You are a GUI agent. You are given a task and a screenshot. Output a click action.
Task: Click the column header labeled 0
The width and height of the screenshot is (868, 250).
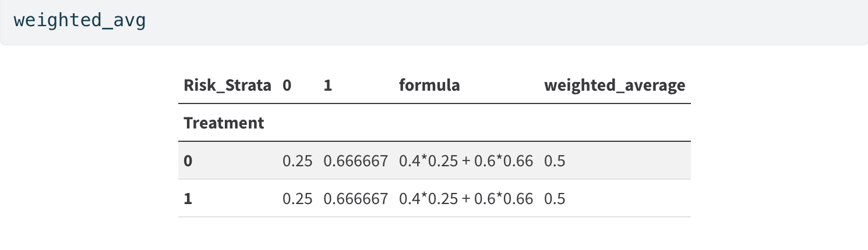287,85
